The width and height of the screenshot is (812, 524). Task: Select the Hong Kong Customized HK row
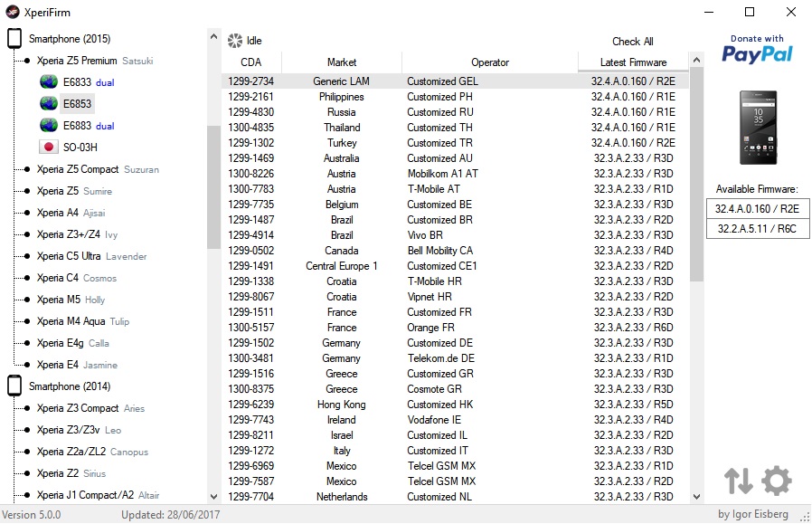click(x=456, y=405)
